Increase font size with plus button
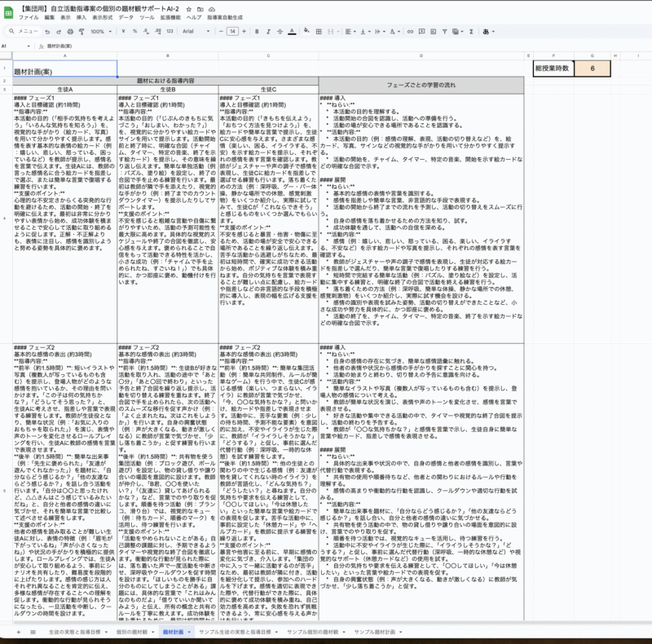Image resolution: width=652 pixels, height=644 pixels. coord(244,31)
